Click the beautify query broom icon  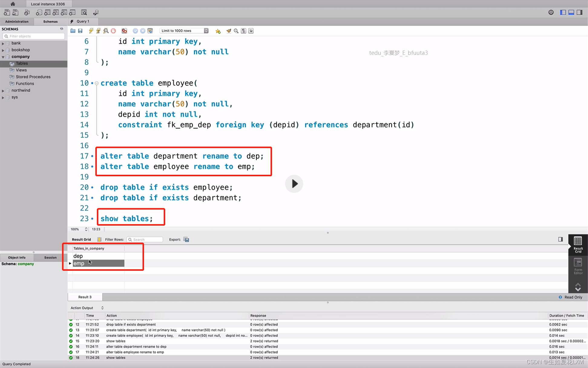click(229, 31)
